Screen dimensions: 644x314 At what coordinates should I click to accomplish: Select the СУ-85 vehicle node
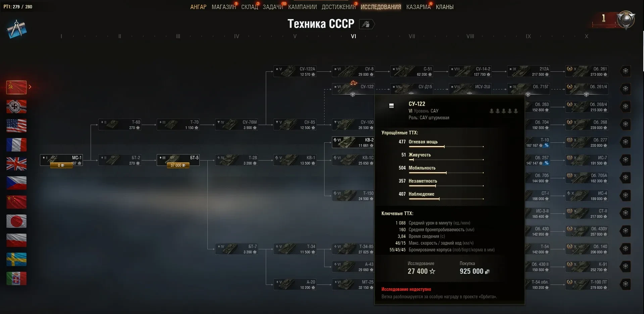(295, 125)
